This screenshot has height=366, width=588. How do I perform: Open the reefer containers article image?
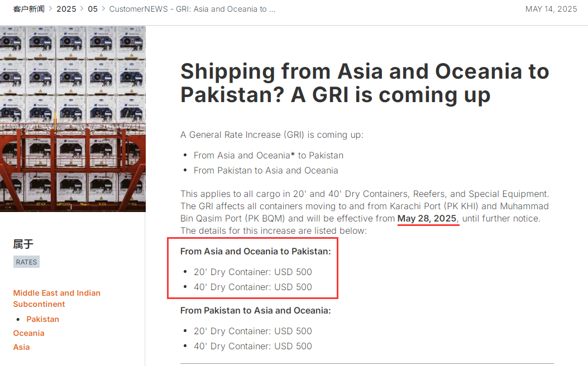(73, 118)
